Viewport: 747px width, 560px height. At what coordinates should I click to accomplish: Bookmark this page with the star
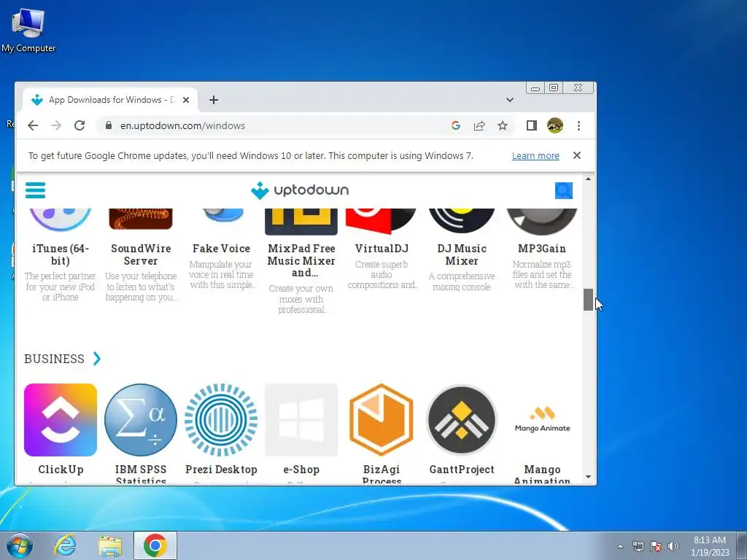(503, 125)
